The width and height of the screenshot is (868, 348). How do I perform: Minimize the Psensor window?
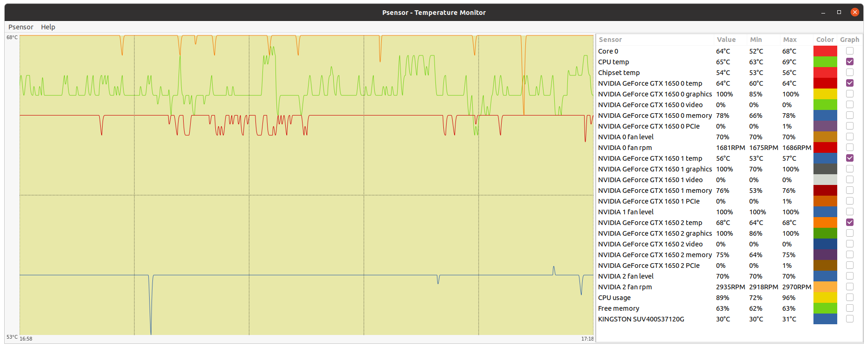coord(823,13)
